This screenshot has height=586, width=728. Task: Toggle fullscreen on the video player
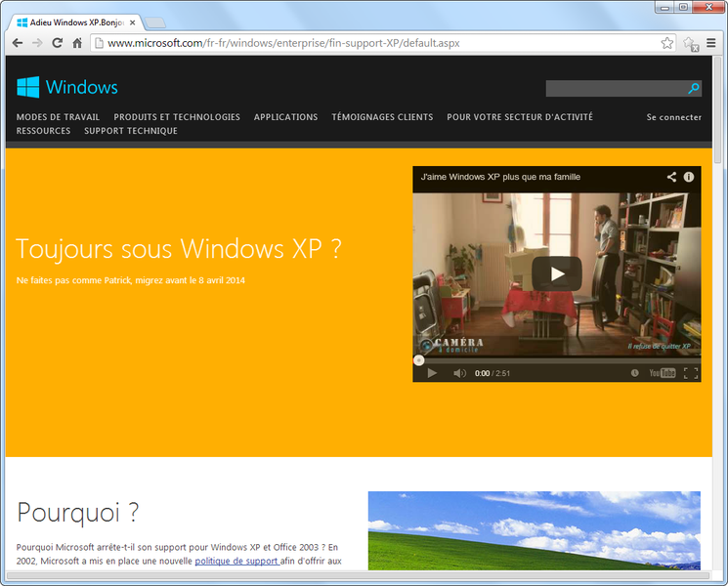[691, 373]
